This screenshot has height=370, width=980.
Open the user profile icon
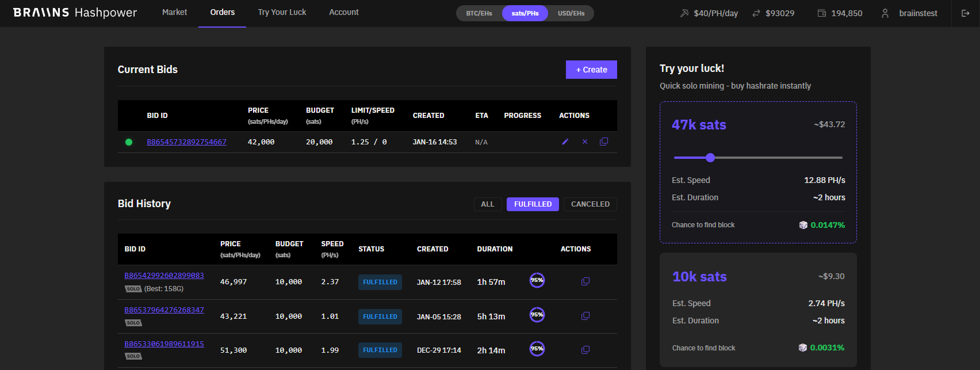point(885,13)
